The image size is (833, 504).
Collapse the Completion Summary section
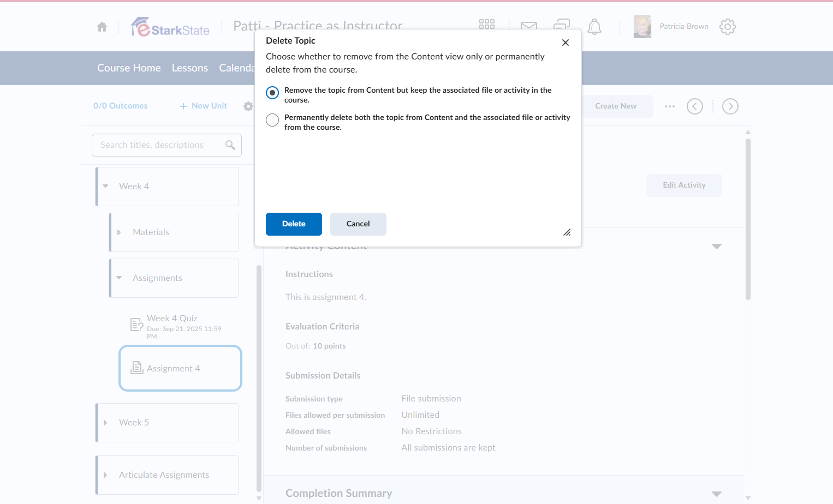[x=717, y=494]
